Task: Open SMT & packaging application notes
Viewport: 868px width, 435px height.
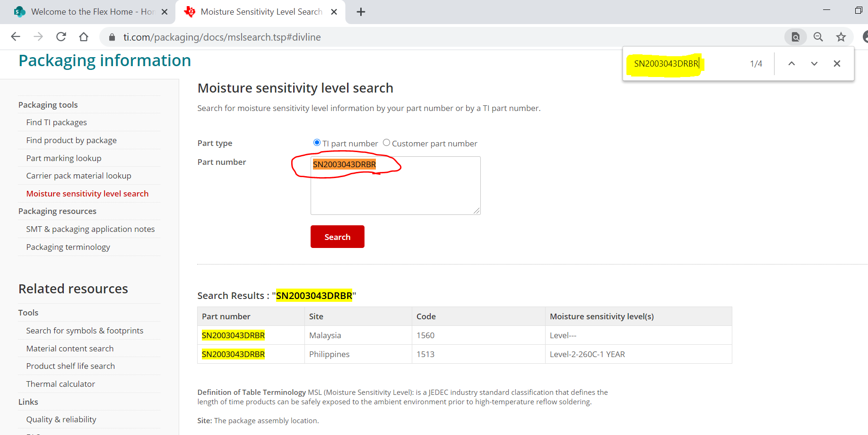Action: (x=90, y=229)
